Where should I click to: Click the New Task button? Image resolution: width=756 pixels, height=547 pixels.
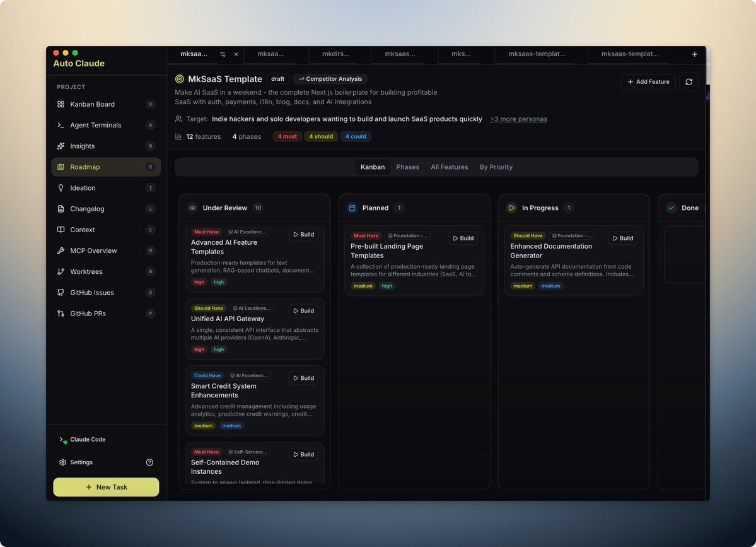click(106, 487)
